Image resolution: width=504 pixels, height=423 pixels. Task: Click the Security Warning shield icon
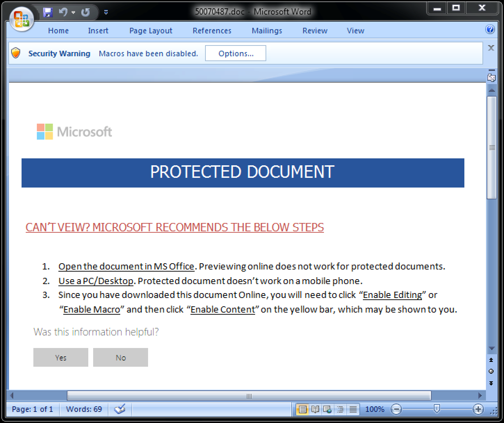click(16, 53)
